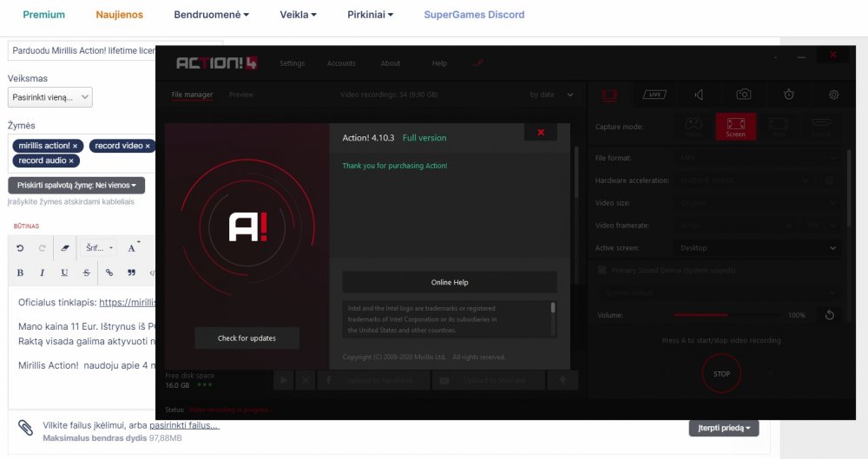Open the gear settings tab in Action!
The width and height of the screenshot is (868, 459).
833,95
